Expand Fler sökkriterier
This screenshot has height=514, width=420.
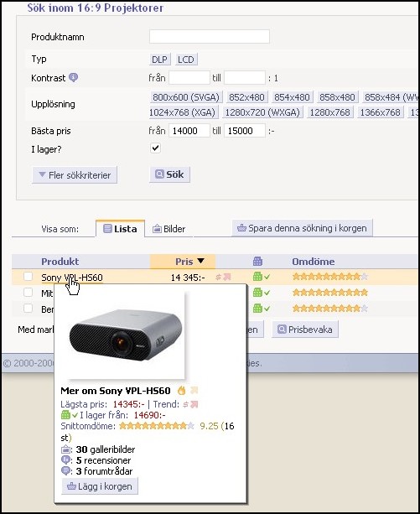click(x=75, y=175)
